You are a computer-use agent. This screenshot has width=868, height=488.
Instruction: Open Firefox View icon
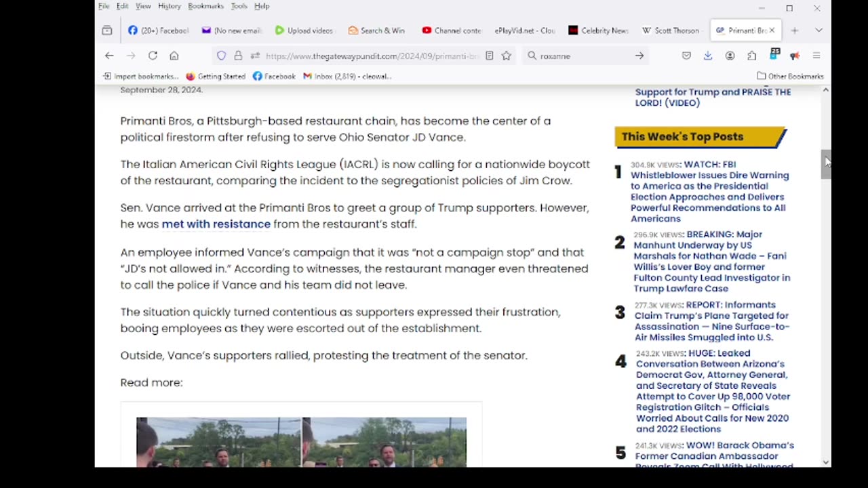point(107,30)
